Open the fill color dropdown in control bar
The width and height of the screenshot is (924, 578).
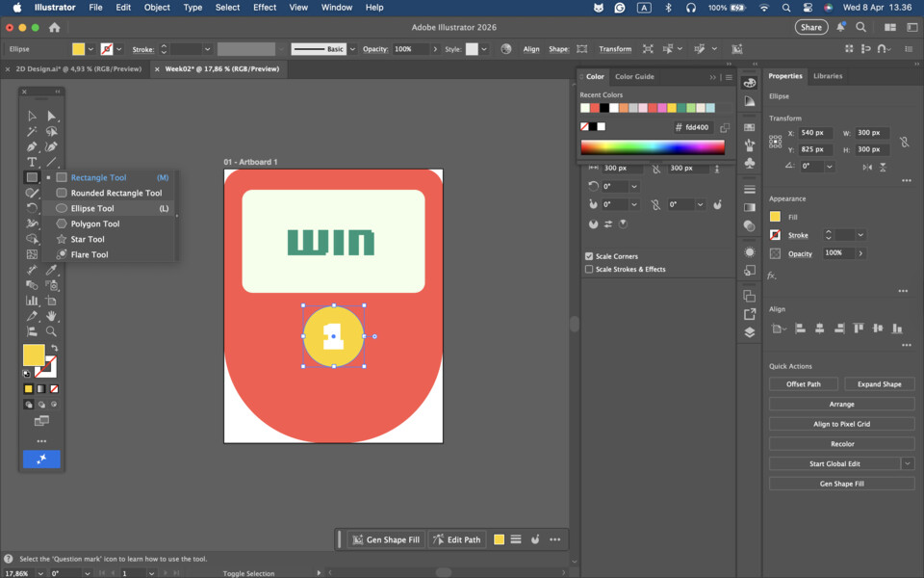[x=91, y=49]
